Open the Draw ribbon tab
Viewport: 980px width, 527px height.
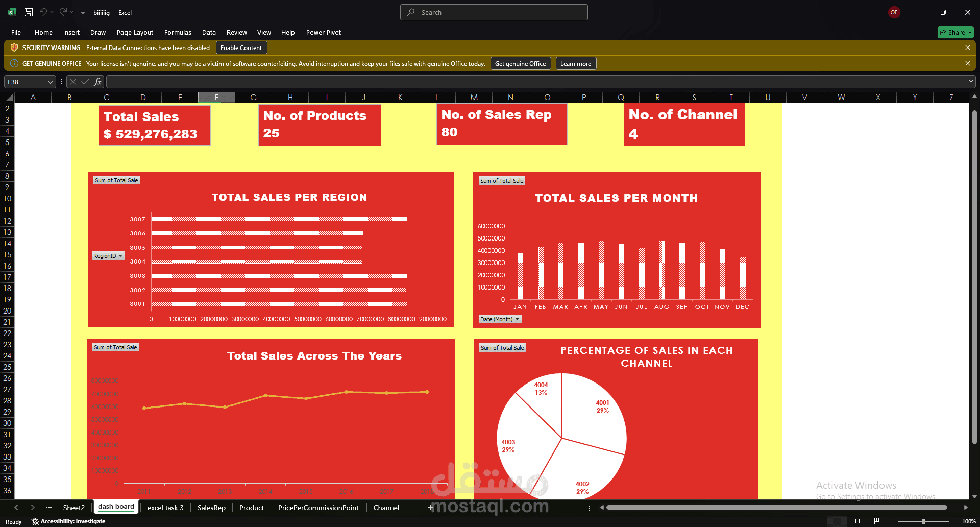(98, 32)
